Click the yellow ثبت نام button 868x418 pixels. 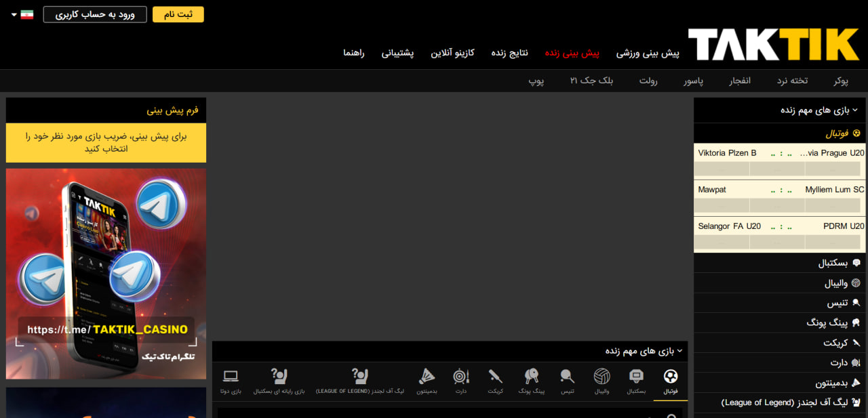click(178, 14)
